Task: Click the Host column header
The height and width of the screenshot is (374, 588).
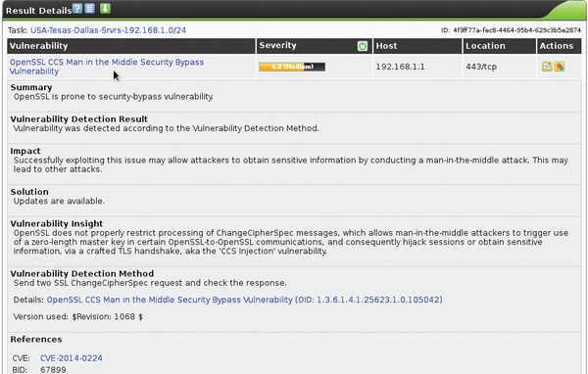Action: [x=417, y=46]
